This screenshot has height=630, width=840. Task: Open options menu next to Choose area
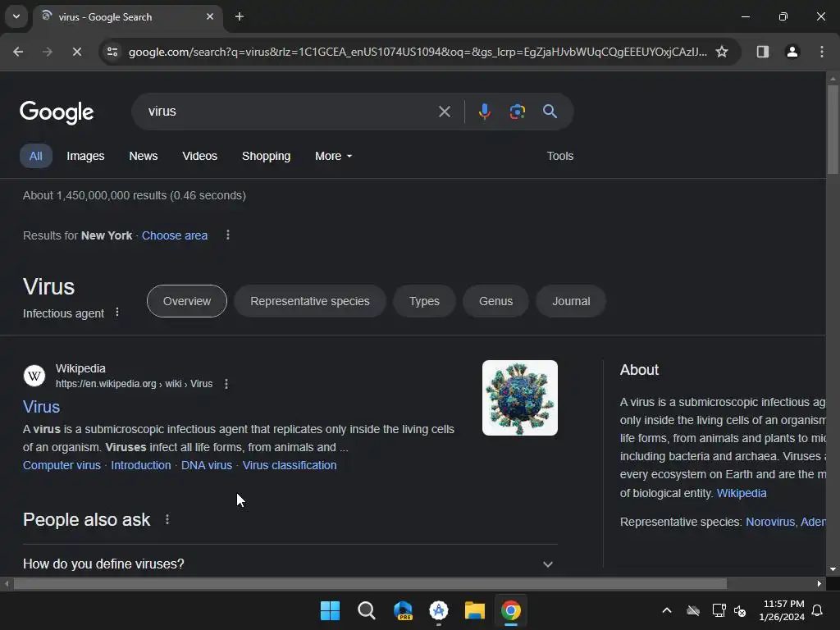click(228, 235)
